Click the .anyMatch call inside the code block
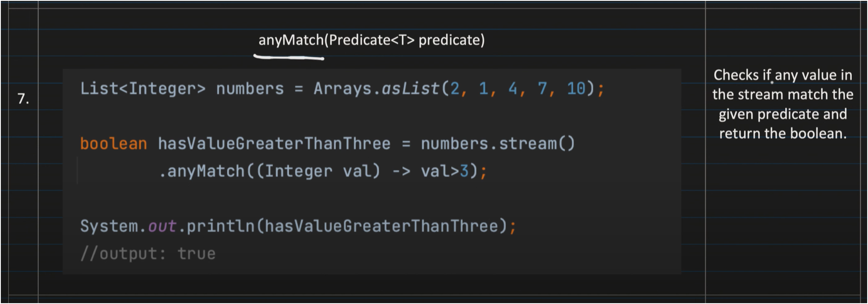This screenshot has height=304, width=868. click(x=202, y=171)
